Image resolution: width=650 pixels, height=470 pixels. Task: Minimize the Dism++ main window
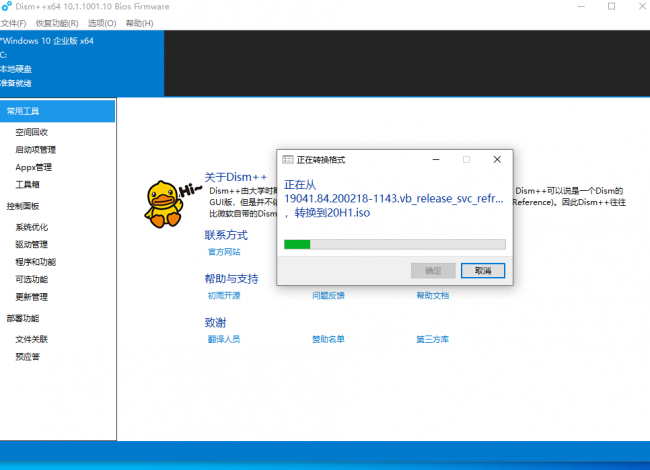pyautogui.click(x=582, y=7)
